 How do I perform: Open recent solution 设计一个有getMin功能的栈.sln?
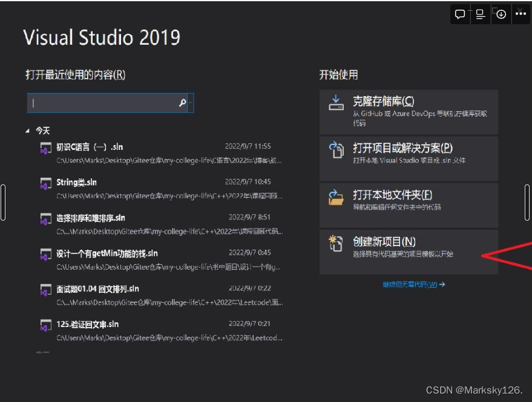point(161,260)
